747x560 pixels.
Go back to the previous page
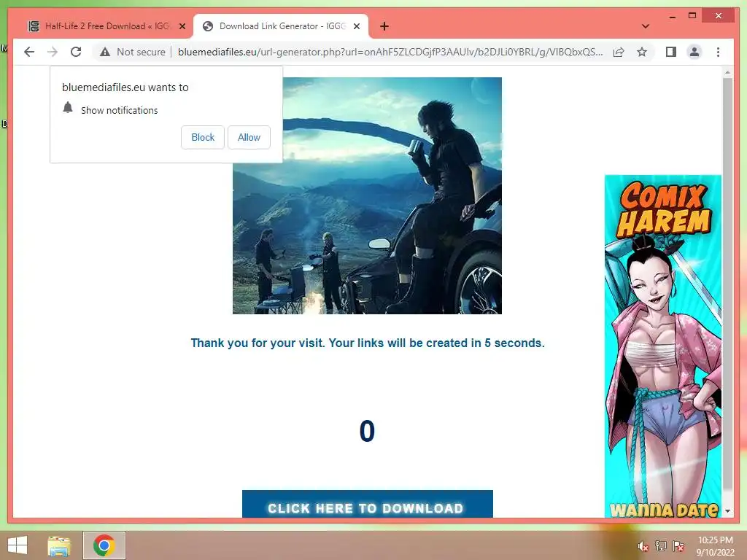point(29,52)
